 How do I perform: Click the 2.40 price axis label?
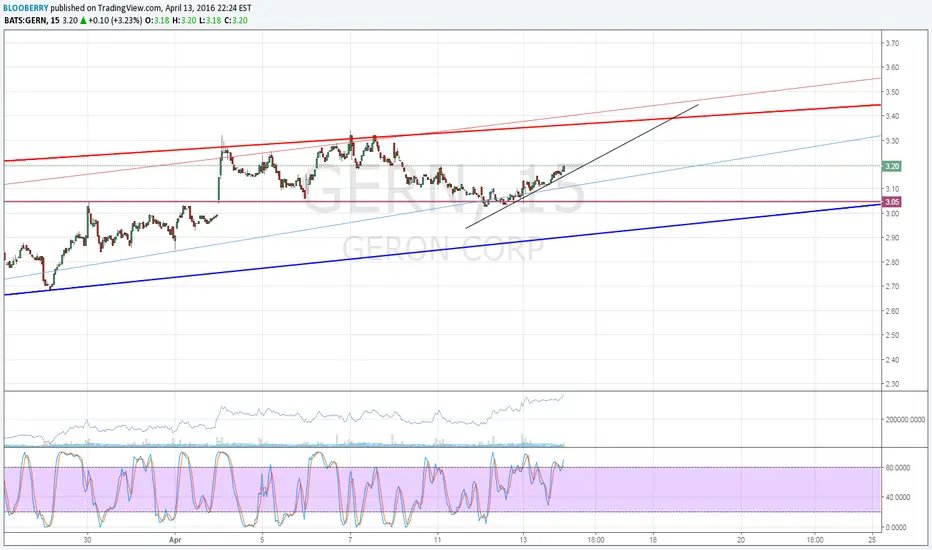click(892, 360)
